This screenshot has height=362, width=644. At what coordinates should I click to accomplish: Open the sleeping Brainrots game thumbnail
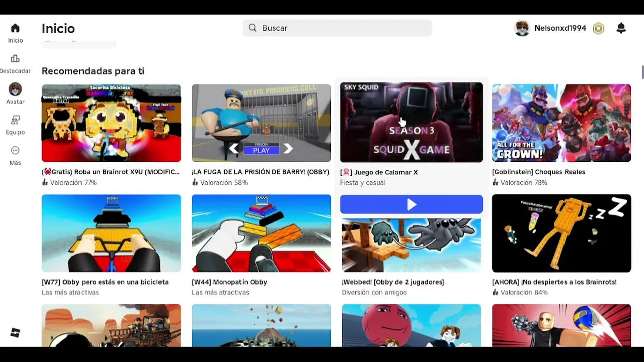click(561, 233)
